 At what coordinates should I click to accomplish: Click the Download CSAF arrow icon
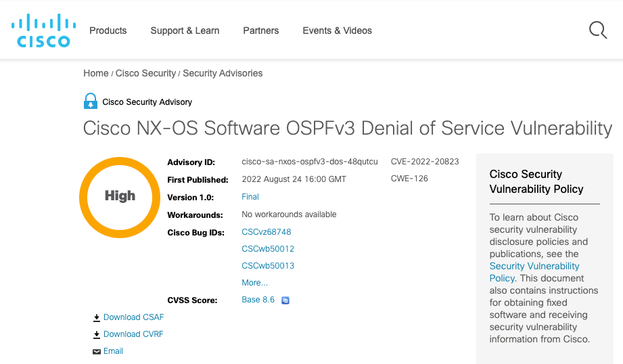point(97,317)
